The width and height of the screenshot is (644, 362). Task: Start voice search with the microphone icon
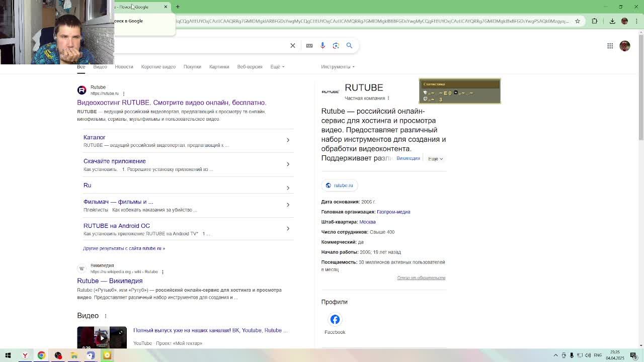323,46
